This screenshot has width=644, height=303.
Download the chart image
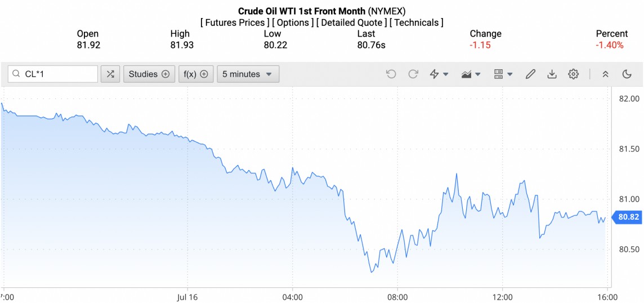(552, 74)
